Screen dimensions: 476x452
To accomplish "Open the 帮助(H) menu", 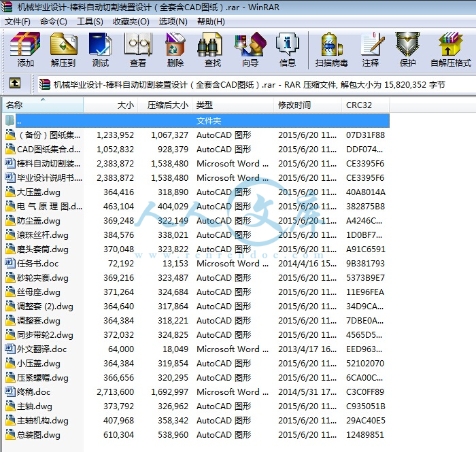I will pyautogui.click(x=211, y=22).
